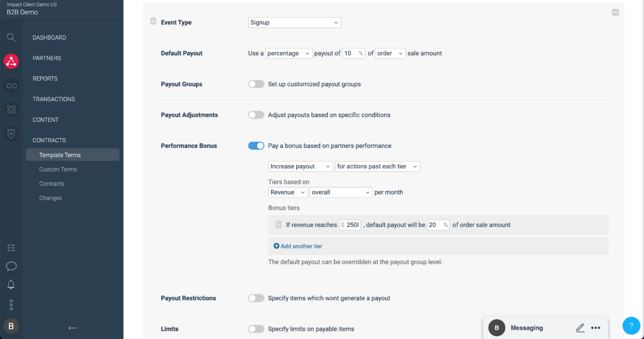
Task: Enable the Payout Groups toggle
Action: [x=256, y=84]
